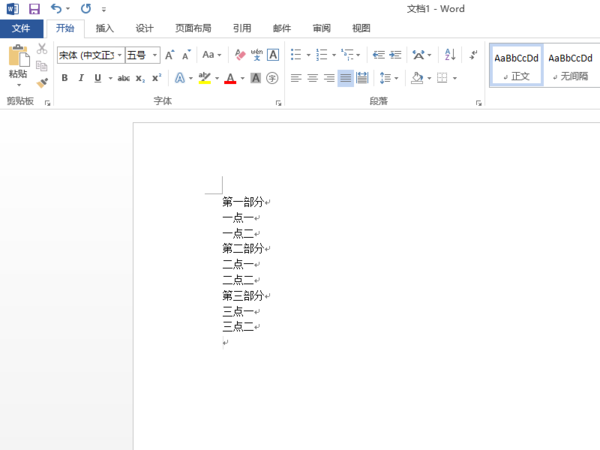Expand the line spacing dropdown

click(397, 78)
